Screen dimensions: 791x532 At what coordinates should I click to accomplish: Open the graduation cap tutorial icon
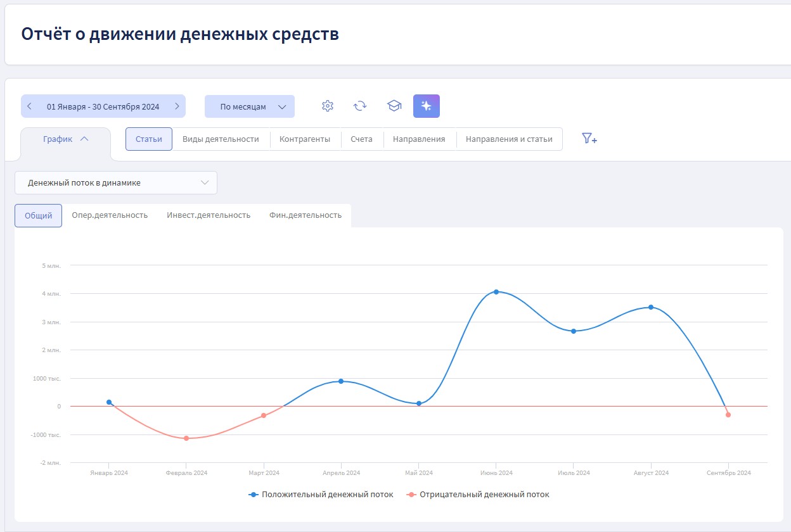click(394, 106)
